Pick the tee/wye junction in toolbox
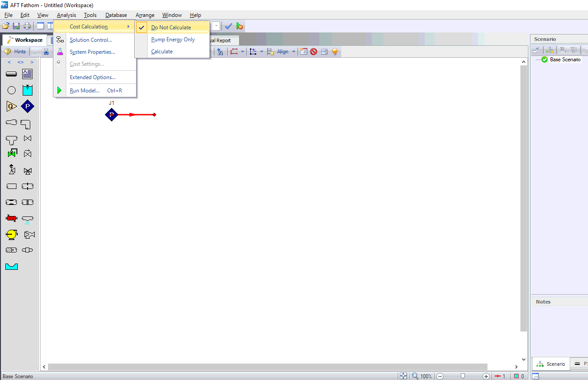Screen dimensions: 588x380 [12, 140]
